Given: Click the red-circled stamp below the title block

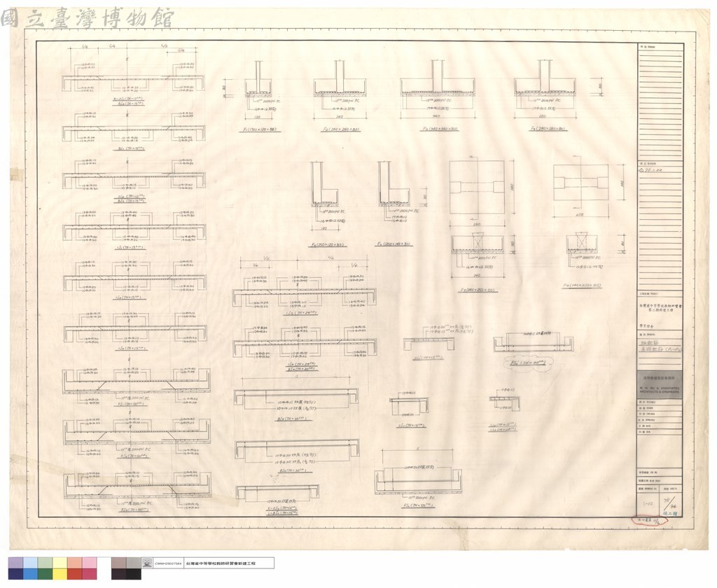Looking at the screenshot, I should (646, 521).
